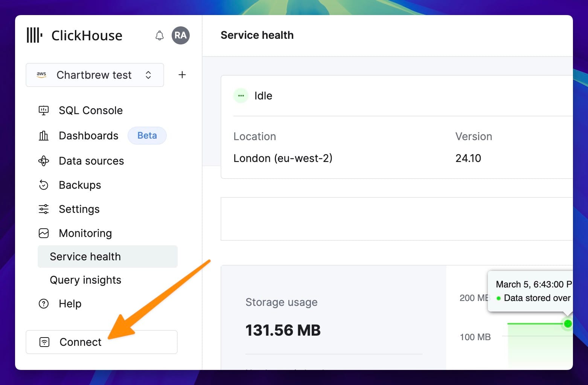The height and width of the screenshot is (385, 588).
Task: Click the green storage data point marker
Action: coord(568,324)
